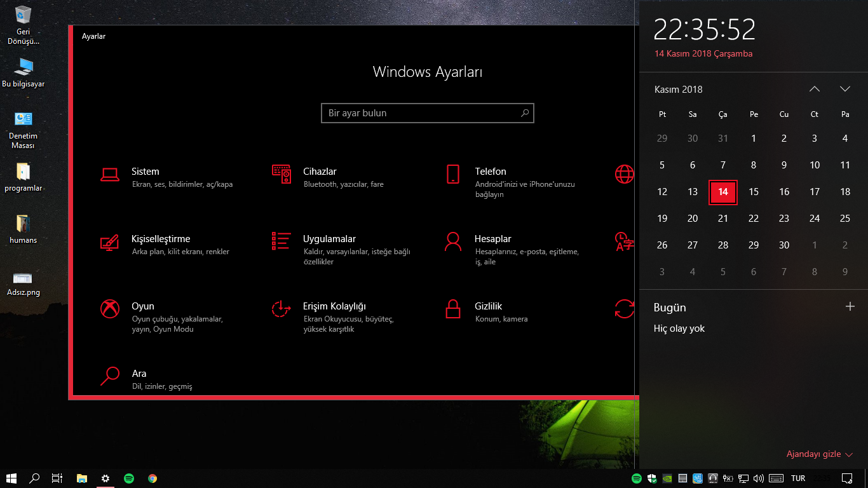Click the battery status tray icon
This screenshot has height=488, width=868.
[728, 478]
